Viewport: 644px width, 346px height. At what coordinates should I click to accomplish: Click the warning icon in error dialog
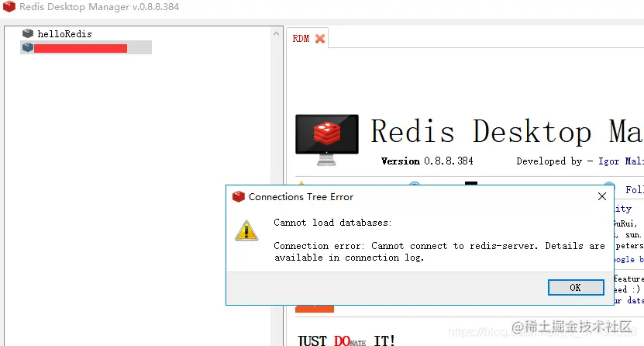(246, 230)
